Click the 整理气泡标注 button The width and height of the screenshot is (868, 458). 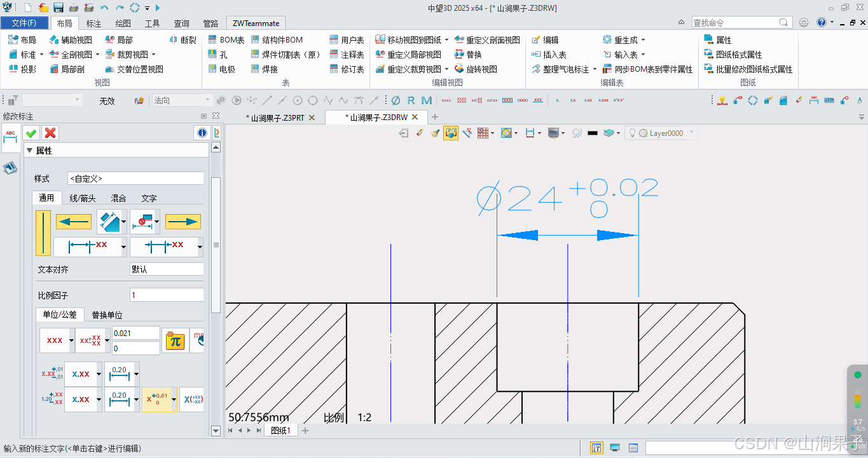(x=560, y=69)
